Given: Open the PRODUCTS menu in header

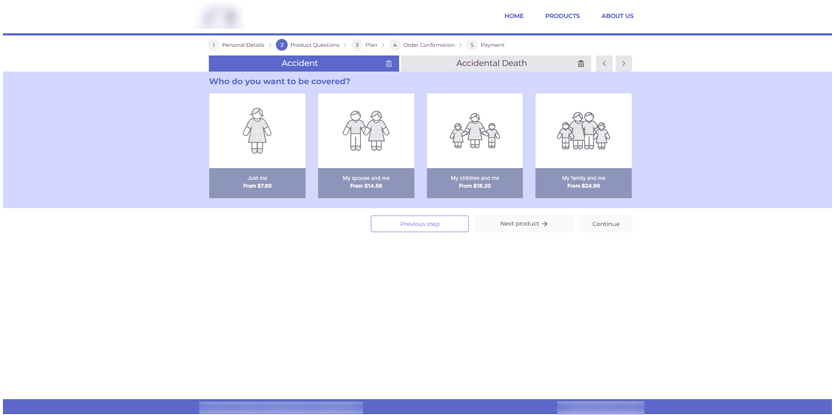Looking at the screenshot, I should coord(562,16).
